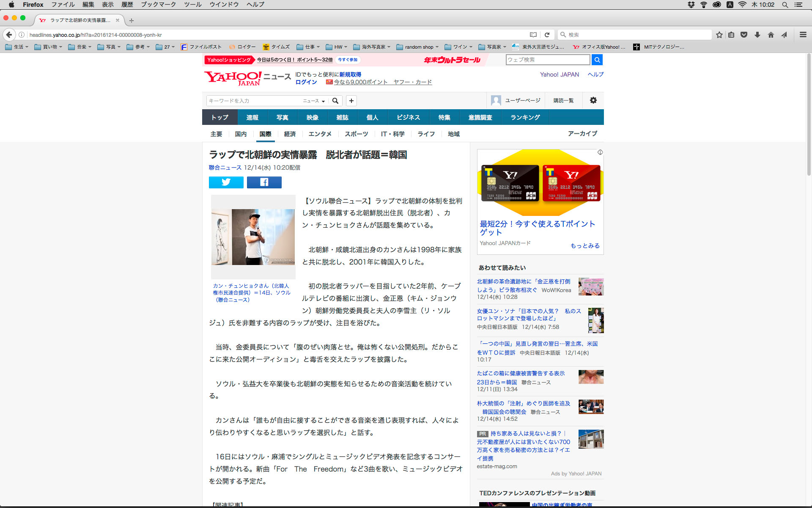Open the random shop bookmark folder
Image resolution: width=812 pixels, height=508 pixels.
point(417,47)
